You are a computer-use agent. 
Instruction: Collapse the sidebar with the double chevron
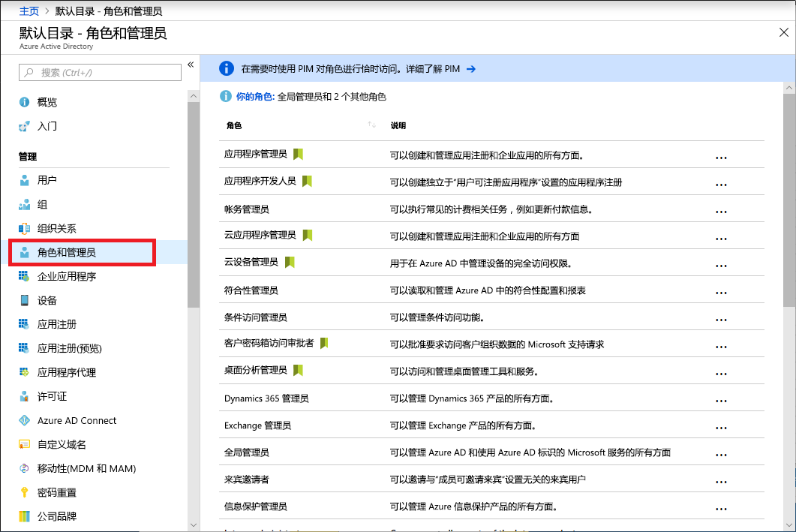coord(191,65)
